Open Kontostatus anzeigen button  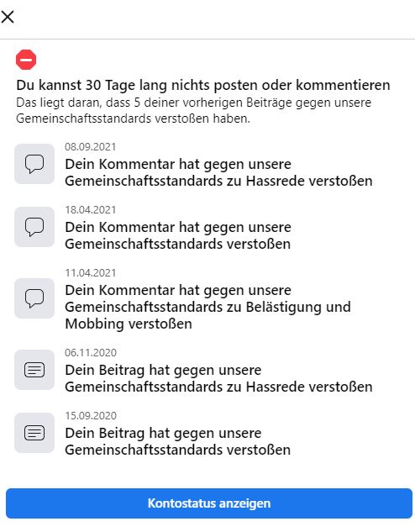tap(209, 503)
